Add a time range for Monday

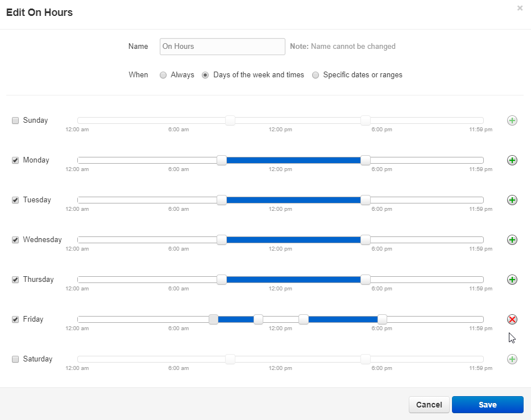tap(512, 160)
